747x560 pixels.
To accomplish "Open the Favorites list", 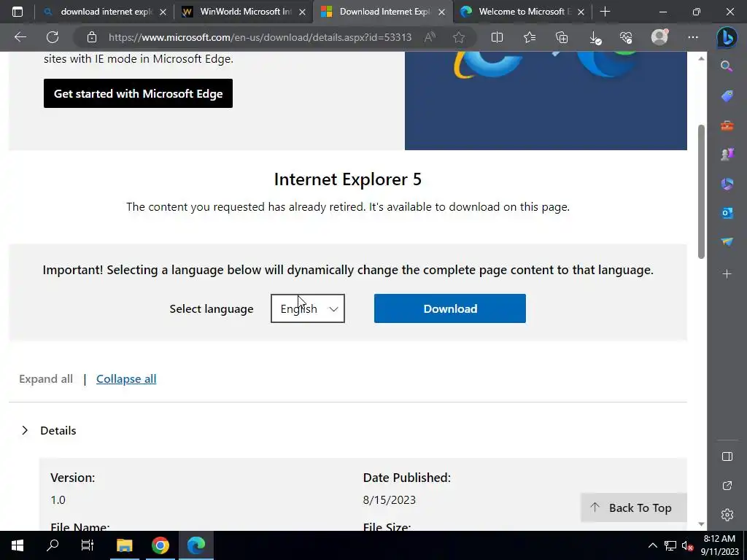I will click(x=530, y=37).
